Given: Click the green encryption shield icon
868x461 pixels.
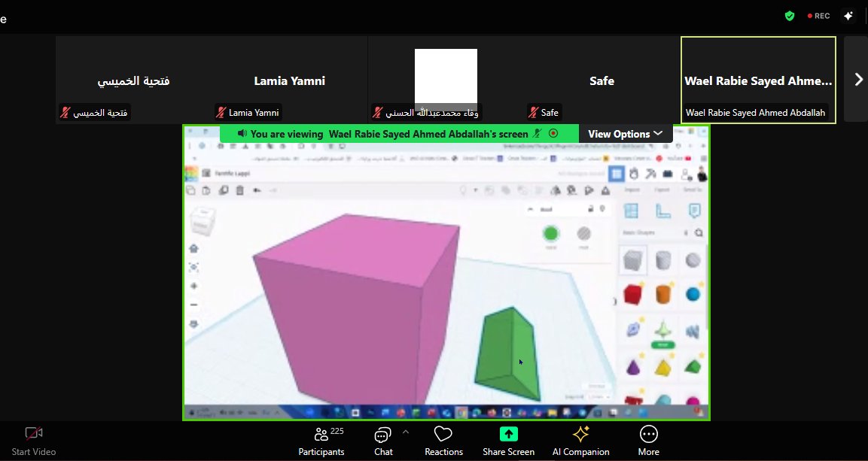Looking at the screenshot, I should [x=790, y=16].
